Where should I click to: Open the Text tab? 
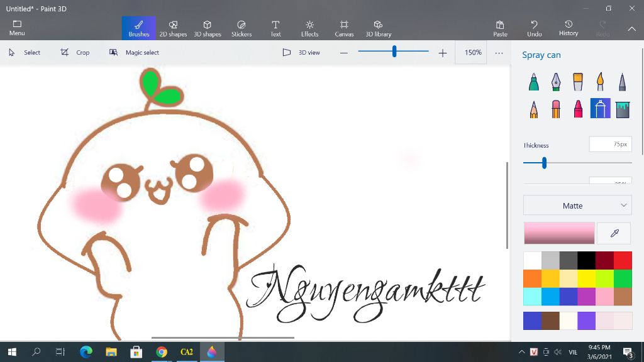pyautogui.click(x=275, y=28)
